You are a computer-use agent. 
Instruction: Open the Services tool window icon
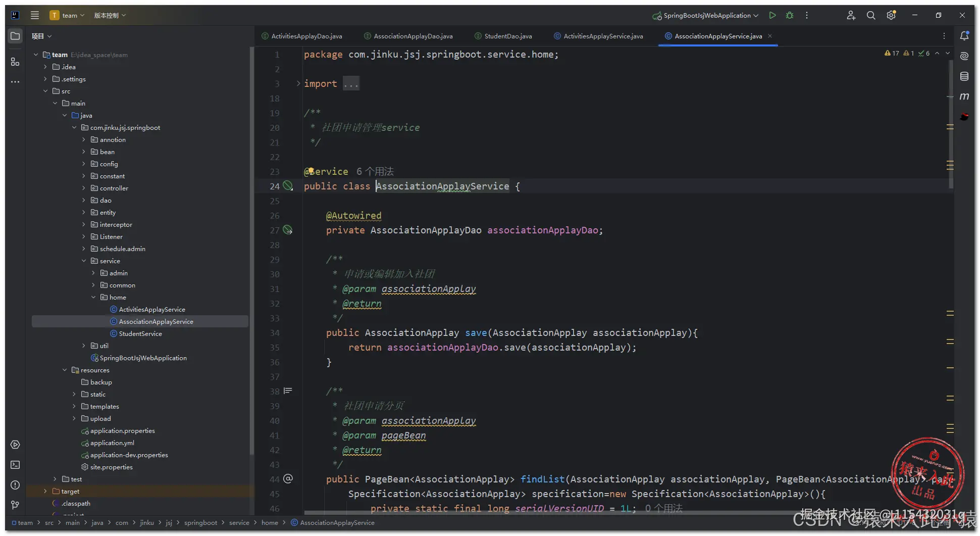coord(15,445)
